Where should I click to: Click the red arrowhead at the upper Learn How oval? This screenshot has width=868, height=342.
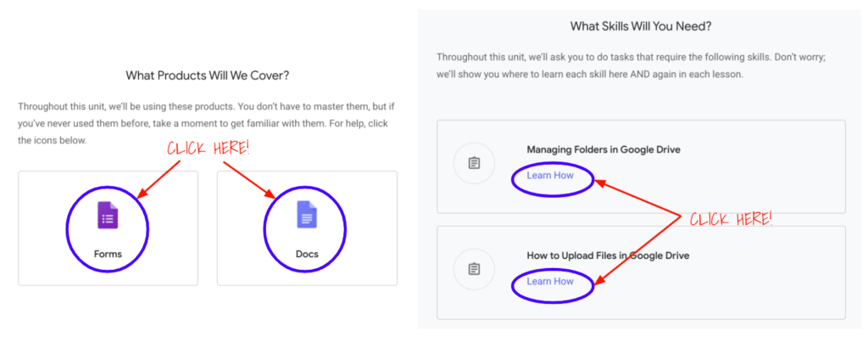(x=600, y=180)
